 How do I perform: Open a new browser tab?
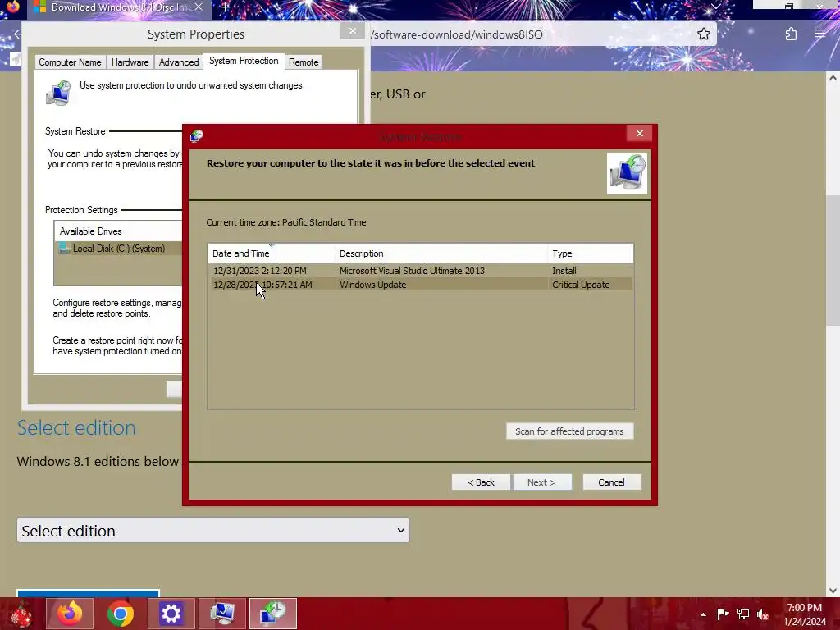pos(226,7)
